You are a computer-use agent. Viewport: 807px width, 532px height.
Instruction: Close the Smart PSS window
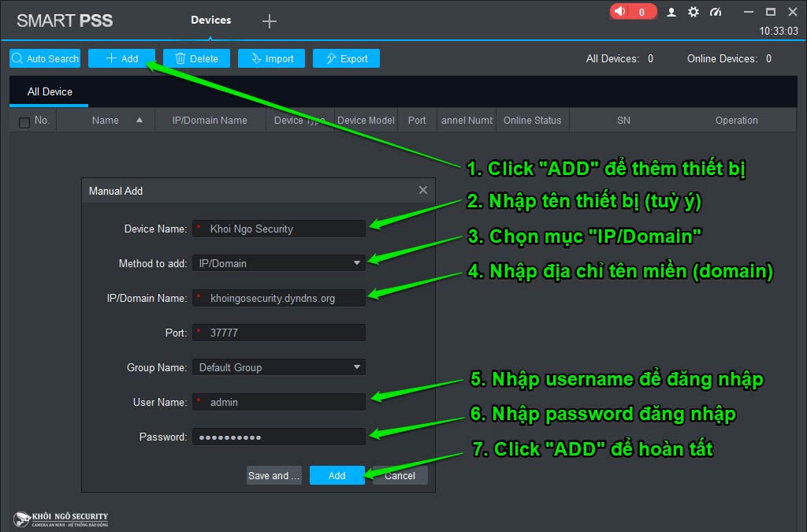(793, 12)
